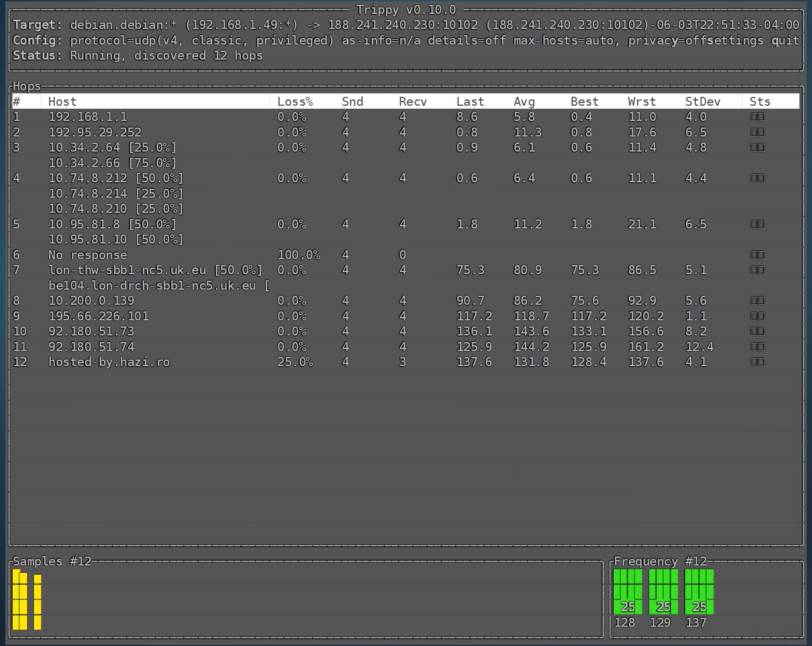Click the Avg column header
The image size is (812, 646).
point(524,102)
